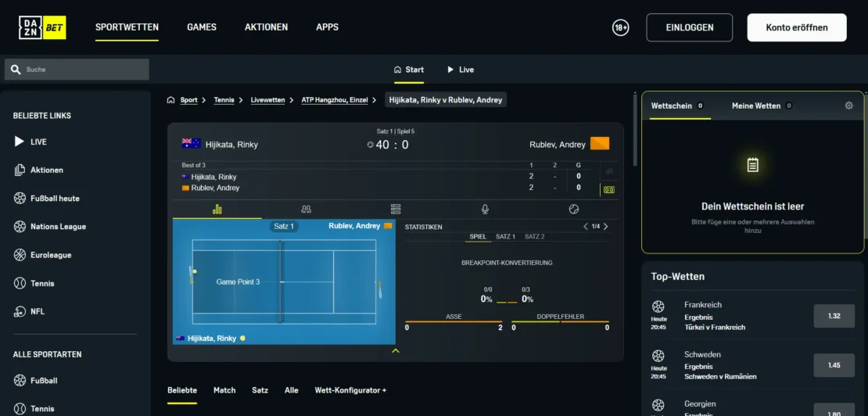This screenshot has width=868, height=416.
Task: Click the Euroleague sidebar link
Action: pyautogui.click(x=51, y=255)
